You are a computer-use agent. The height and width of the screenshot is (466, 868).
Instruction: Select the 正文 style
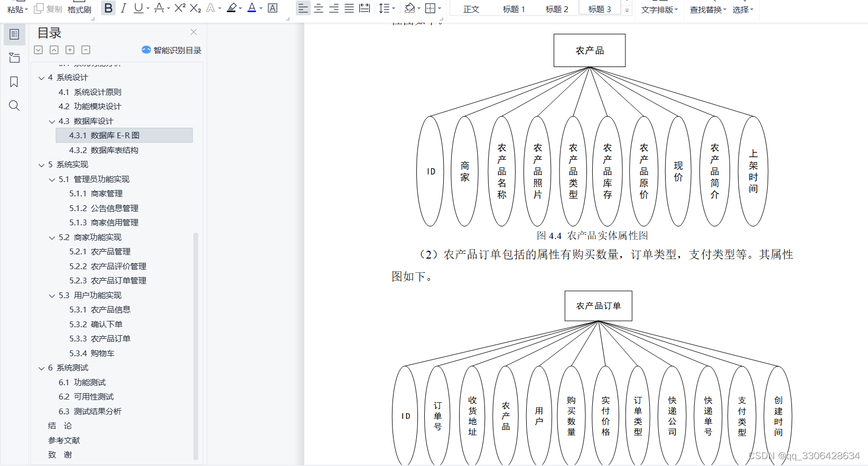(471, 9)
